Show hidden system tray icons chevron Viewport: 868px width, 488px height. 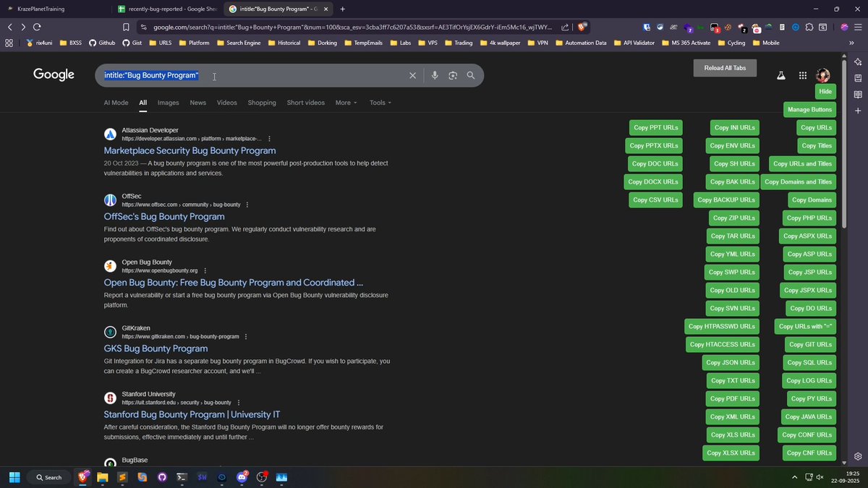click(795, 477)
